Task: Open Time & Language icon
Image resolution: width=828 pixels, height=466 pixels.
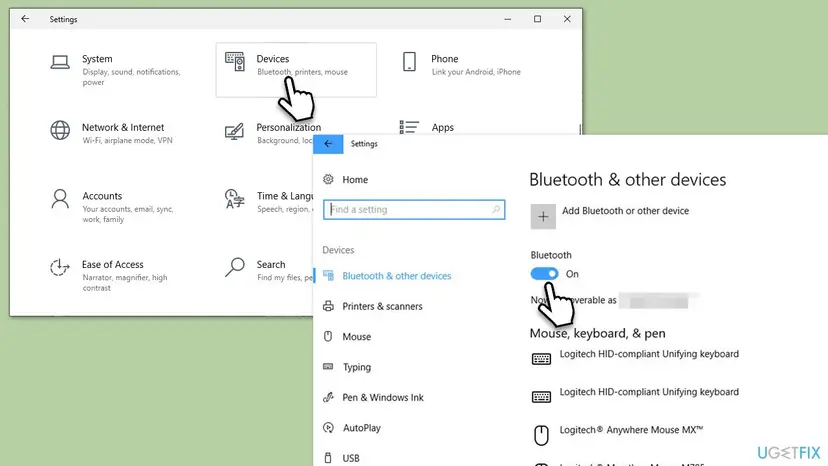Action: tap(235, 199)
